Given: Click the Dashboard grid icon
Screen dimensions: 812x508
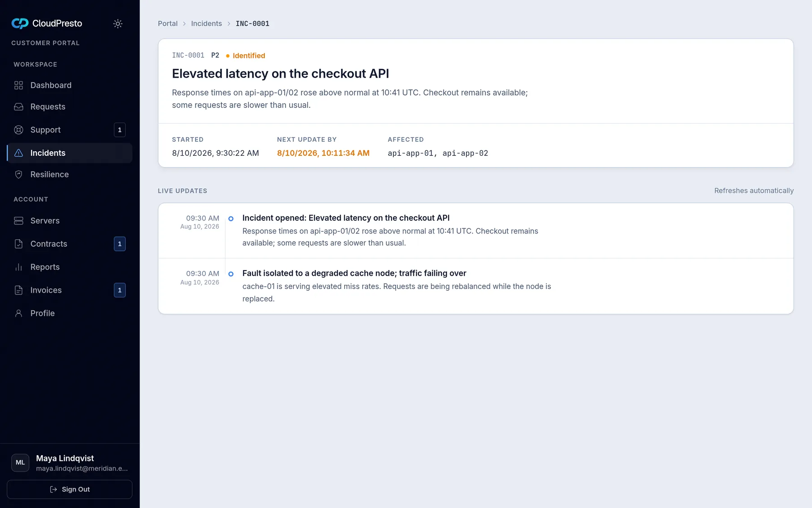Looking at the screenshot, I should pyautogui.click(x=18, y=85).
